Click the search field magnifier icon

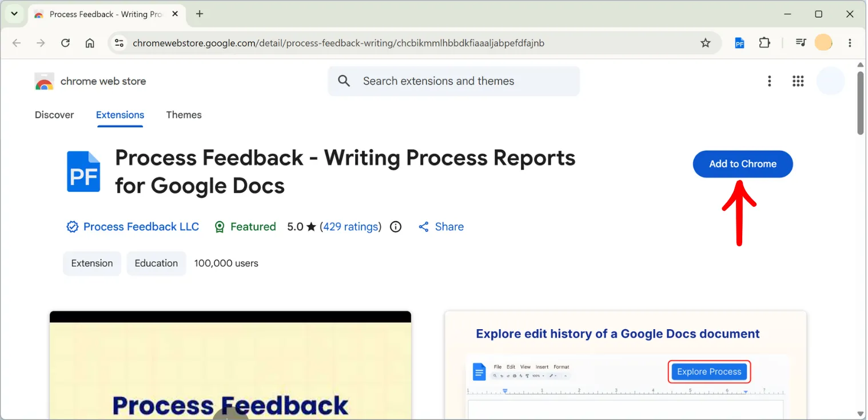344,81
